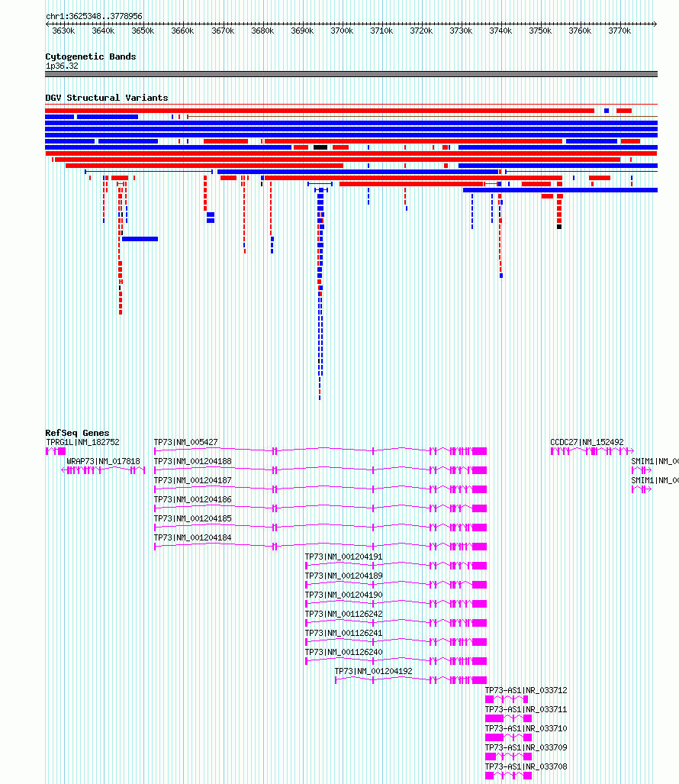This screenshot has width=679, height=784.
Task: Open the TP73|NM_001204185 transcript label
Action: 193,518
